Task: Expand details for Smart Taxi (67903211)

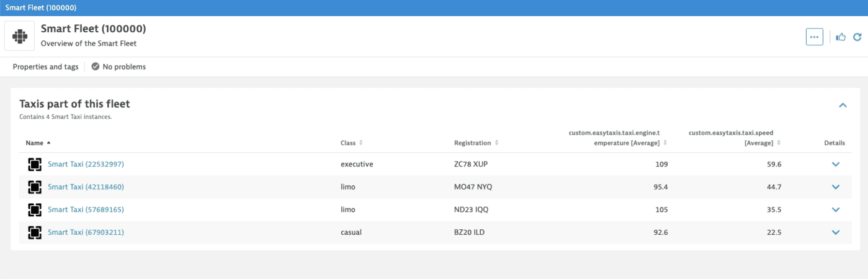Action: (835, 232)
